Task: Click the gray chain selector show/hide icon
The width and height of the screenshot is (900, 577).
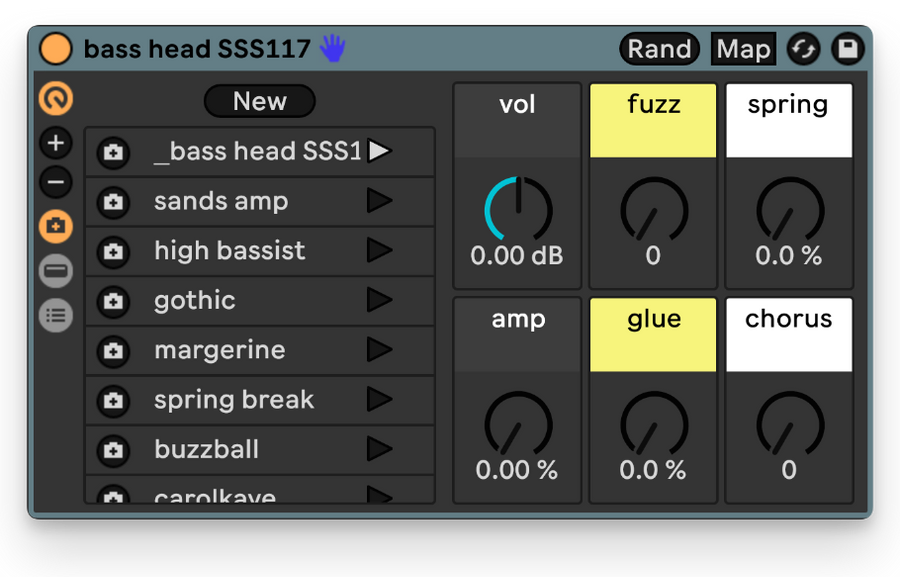Action: pos(56,270)
